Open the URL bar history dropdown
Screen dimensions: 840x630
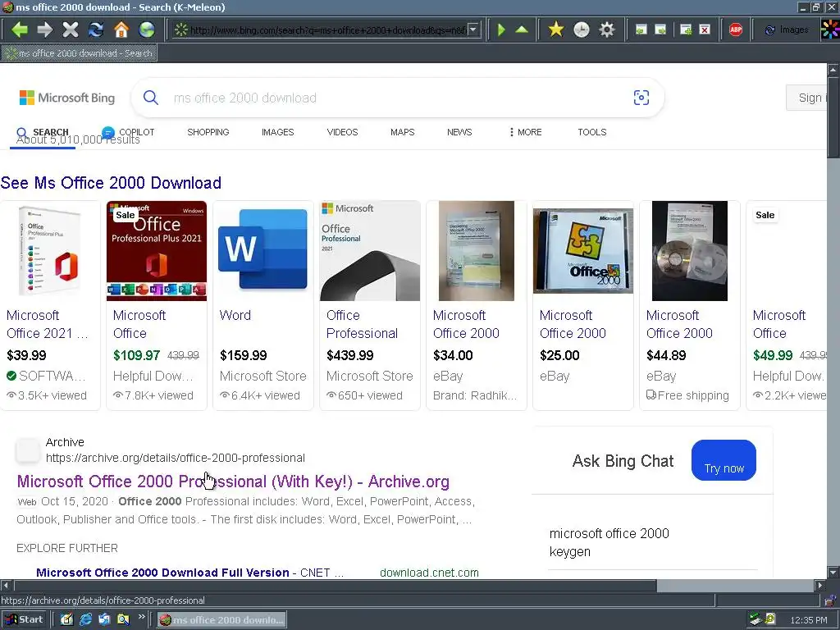[x=473, y=30]
